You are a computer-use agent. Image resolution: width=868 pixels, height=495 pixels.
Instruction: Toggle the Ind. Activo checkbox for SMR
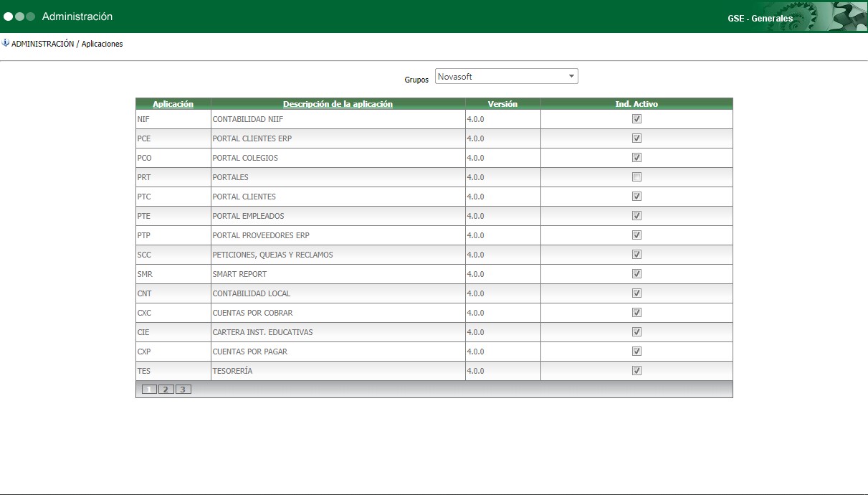pyautogui.click(x=636, y=274)
